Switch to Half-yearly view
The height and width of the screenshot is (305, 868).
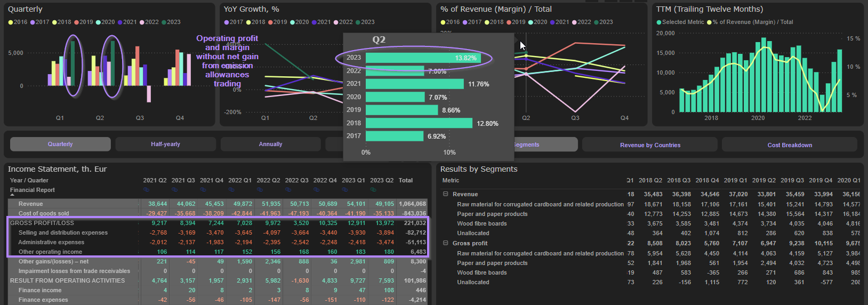[165, 144]
